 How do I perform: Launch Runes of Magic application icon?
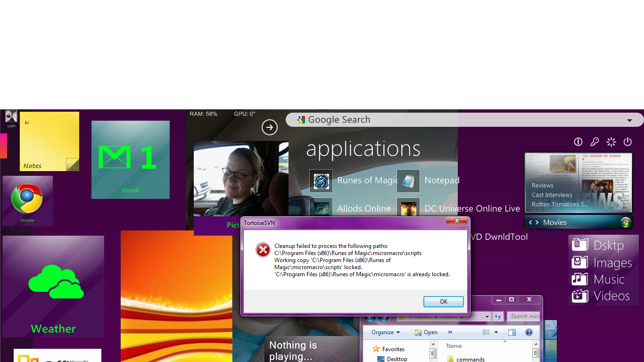pos(321,181)
